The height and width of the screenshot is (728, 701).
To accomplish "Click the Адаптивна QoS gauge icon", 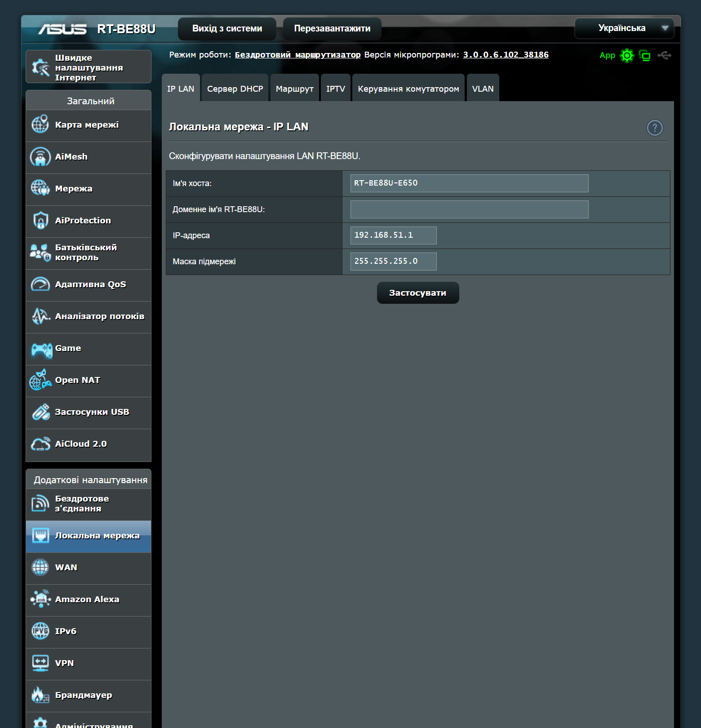I will (x=40, y=284).
